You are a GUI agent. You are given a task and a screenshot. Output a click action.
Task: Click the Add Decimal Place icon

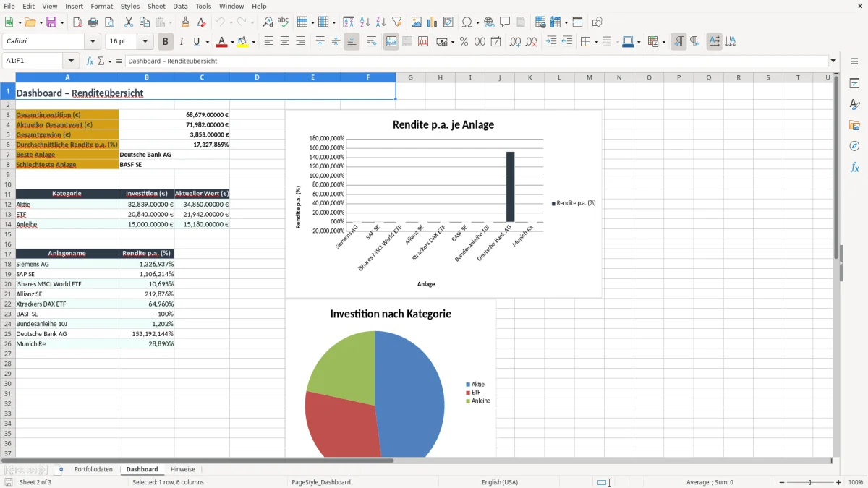point(515,42)
